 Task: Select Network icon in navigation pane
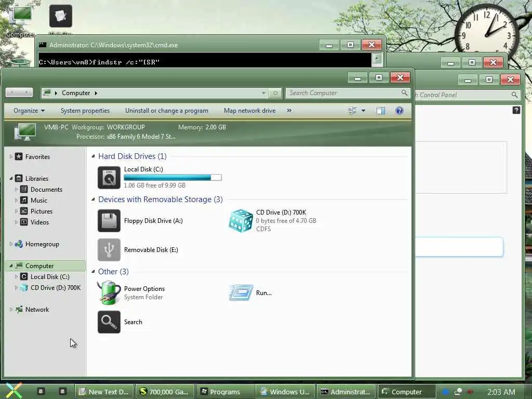(19, 309)
